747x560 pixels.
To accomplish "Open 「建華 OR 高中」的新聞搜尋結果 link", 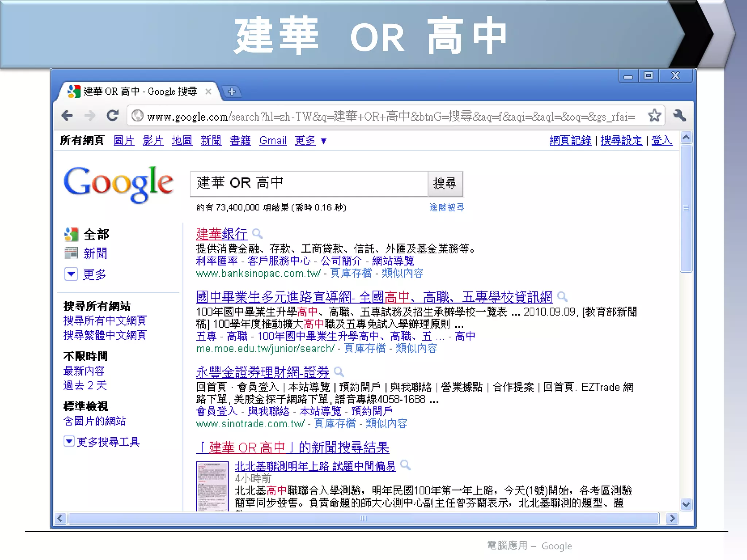I will [293, 447].
